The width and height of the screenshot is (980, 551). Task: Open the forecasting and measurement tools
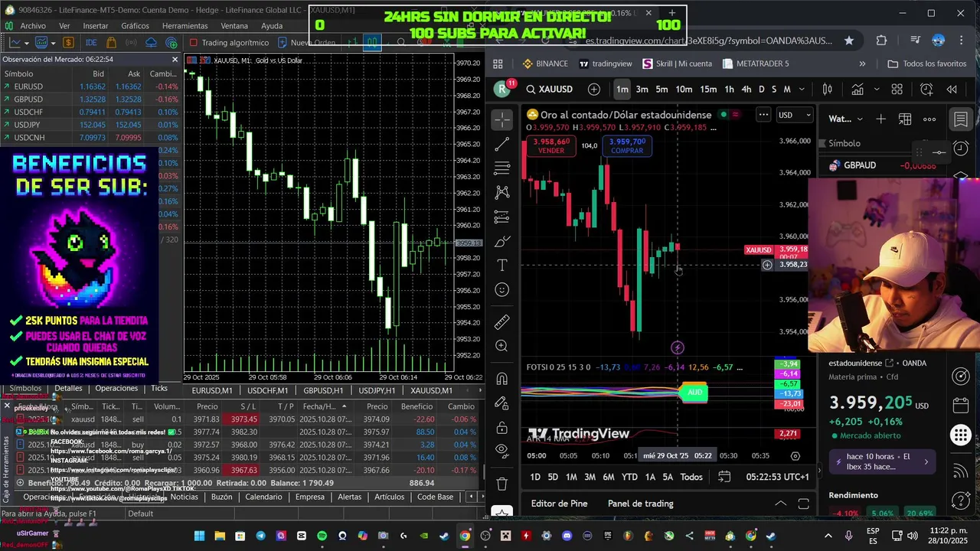502,217
